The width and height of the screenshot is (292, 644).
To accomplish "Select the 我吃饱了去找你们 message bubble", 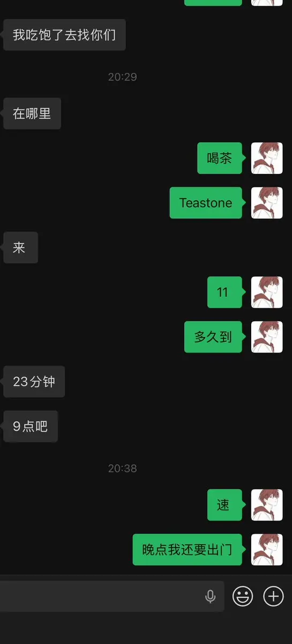I will tap(64, 35).
